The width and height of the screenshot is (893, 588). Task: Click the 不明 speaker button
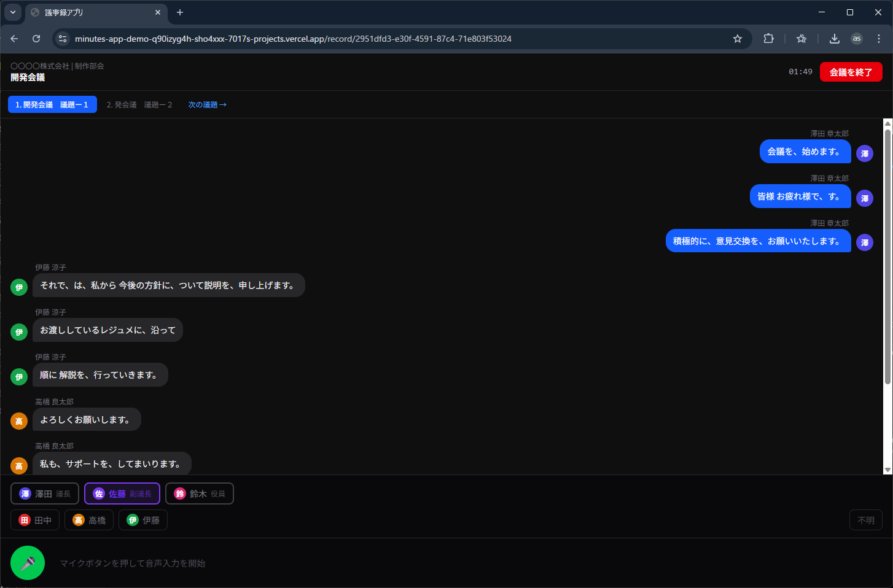coord(865,520)
